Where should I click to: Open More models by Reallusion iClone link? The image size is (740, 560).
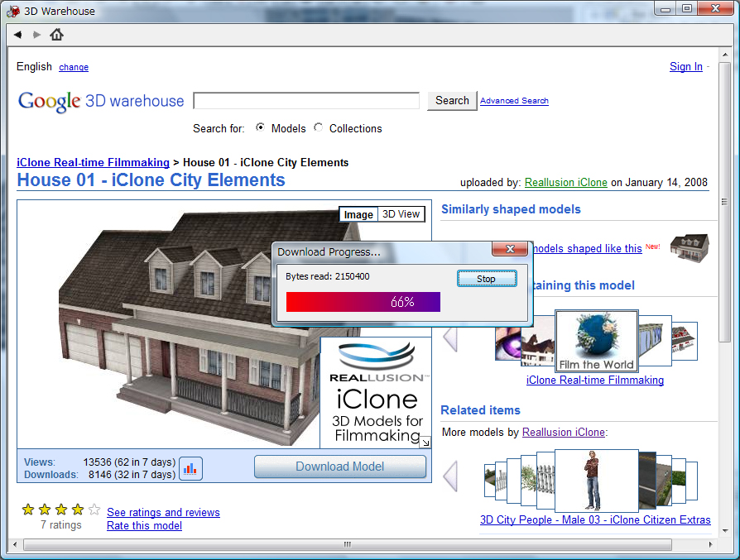564,432
